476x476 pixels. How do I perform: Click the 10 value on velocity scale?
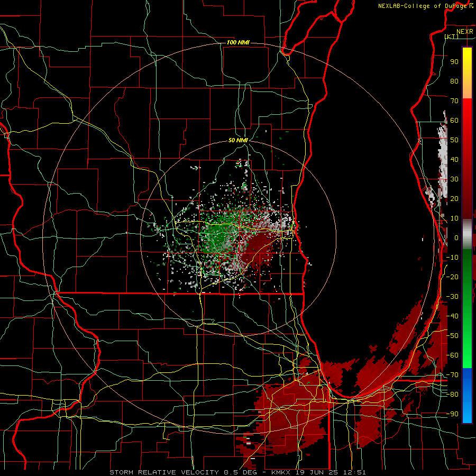click(x=454, y=218)
